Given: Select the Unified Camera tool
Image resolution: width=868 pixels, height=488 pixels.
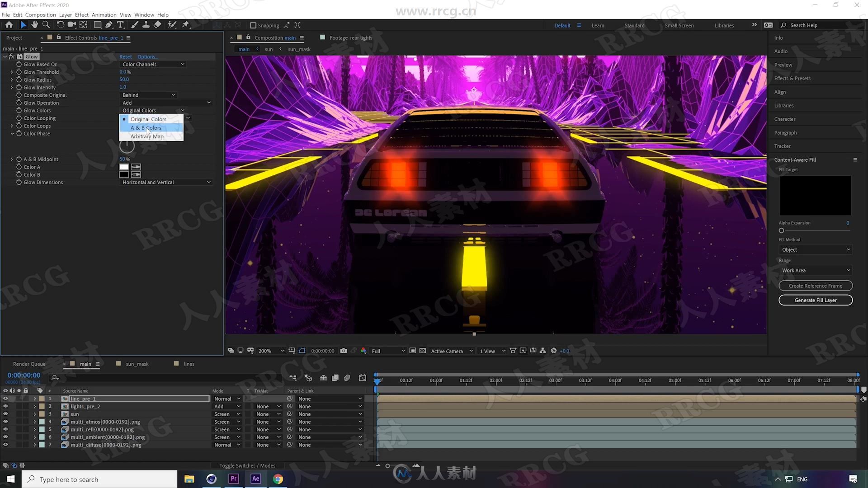Looking at the screenshot, I should 72,25.
